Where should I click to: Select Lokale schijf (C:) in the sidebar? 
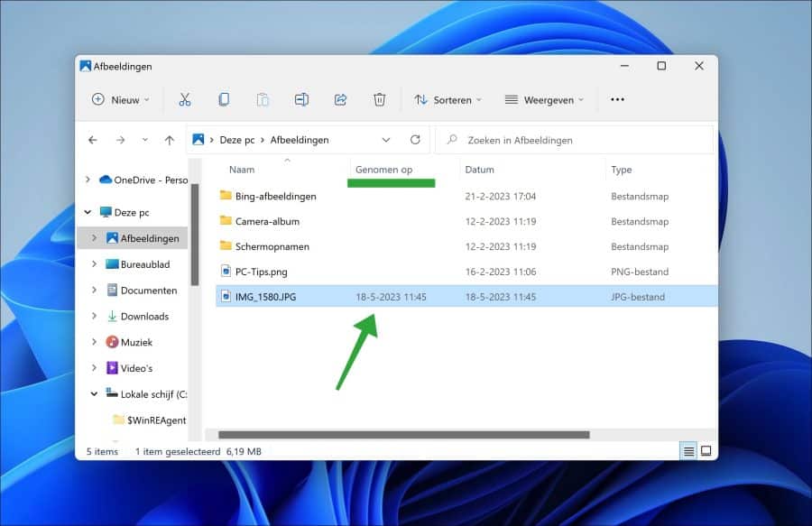point(153,394)
